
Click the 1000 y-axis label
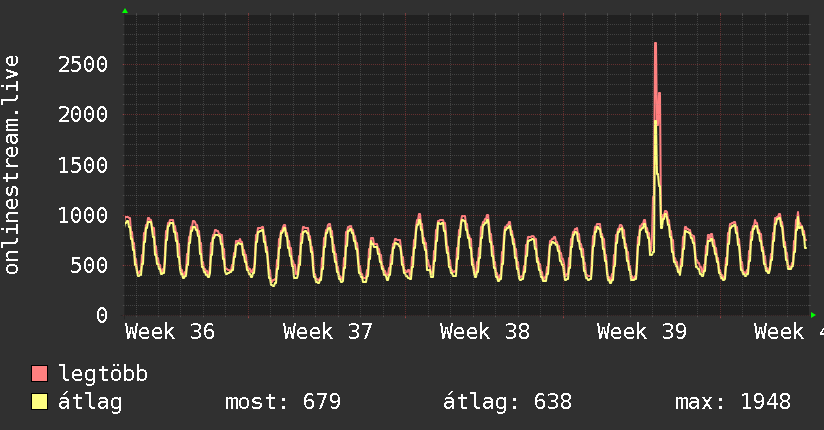(83, 216)
